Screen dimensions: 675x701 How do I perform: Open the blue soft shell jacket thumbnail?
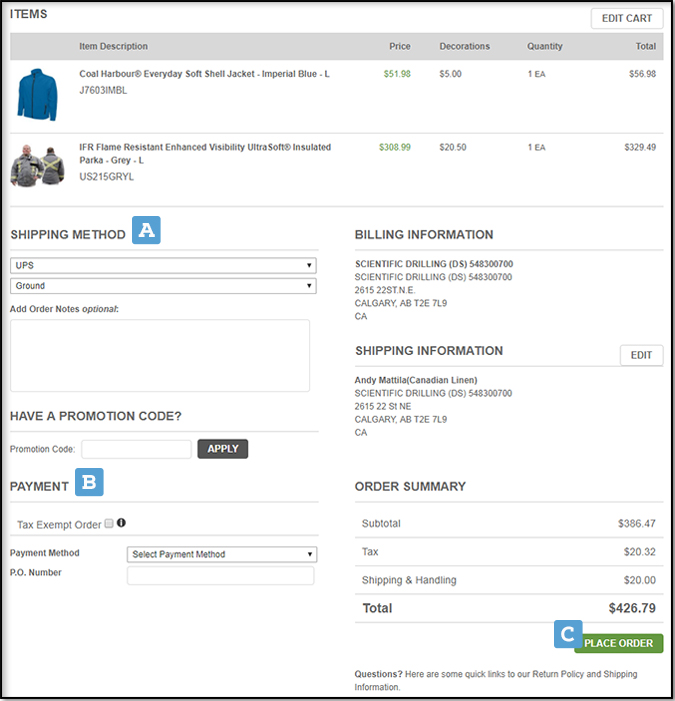point(38,93)
